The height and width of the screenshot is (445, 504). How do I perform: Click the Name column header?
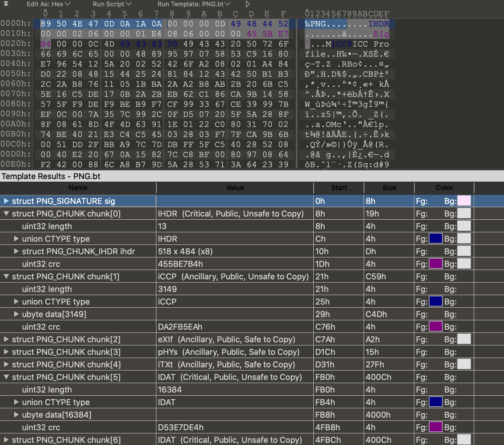click(78, 188)
